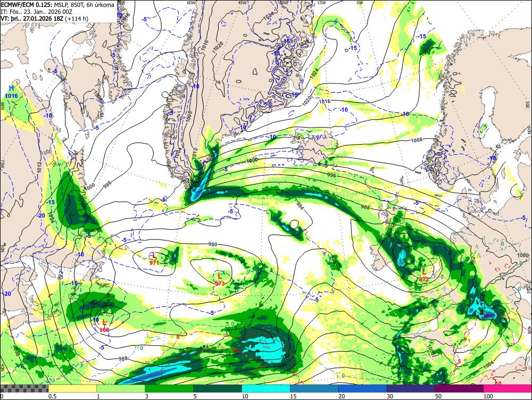This screenshot has height=400, width=532.
Task: Click the 45W longitude label at top
Action: pos(242,2)
